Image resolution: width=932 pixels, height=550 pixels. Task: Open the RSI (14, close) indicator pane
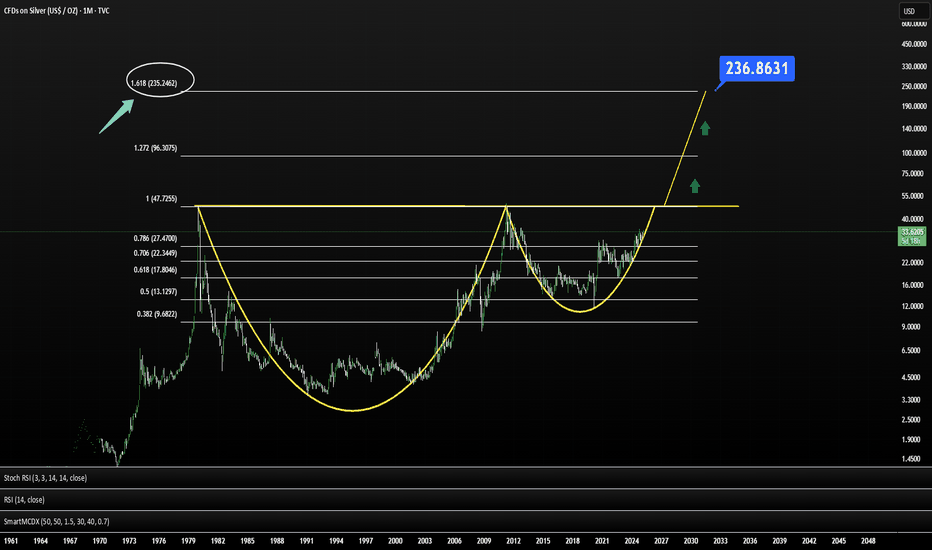[x=24, y=500]
